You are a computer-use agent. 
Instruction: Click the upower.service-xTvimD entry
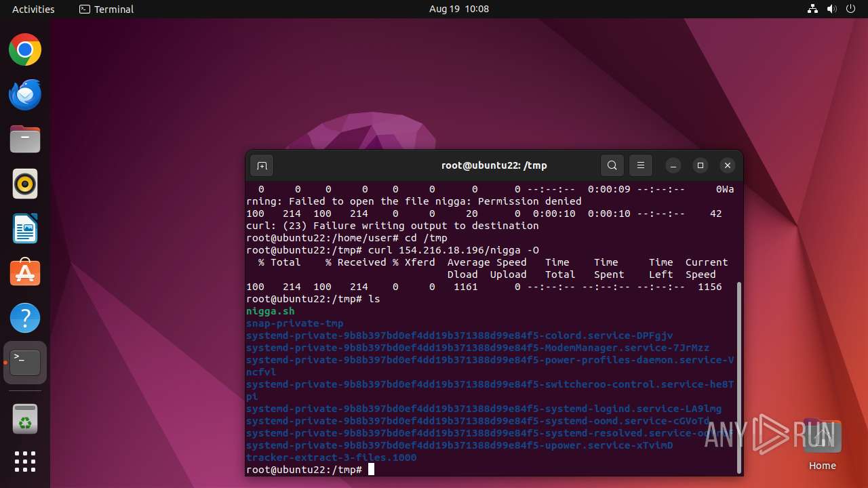[460, 445]
